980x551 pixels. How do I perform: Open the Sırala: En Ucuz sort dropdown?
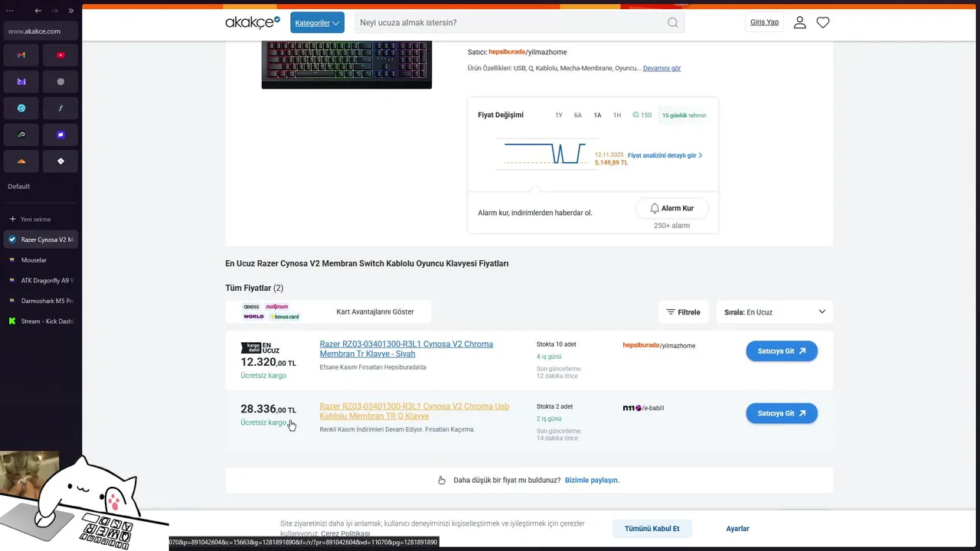[x=775, y=312]
